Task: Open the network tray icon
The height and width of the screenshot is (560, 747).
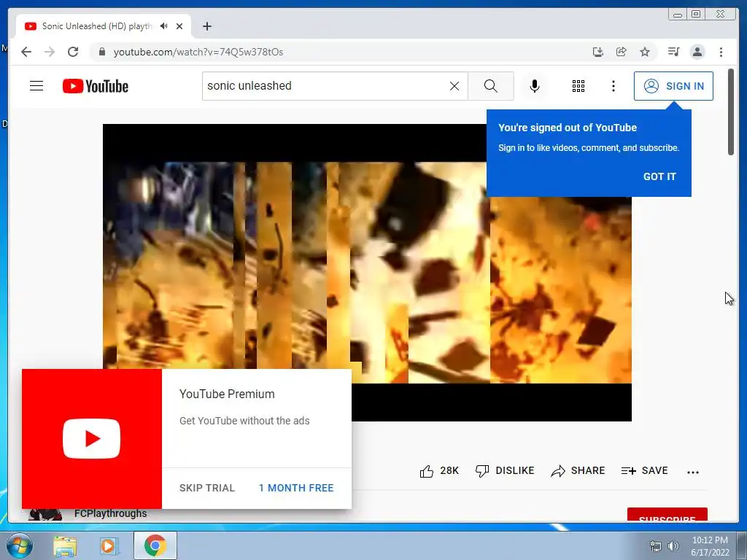Action: pyautogui.click(x=656, y=546)
